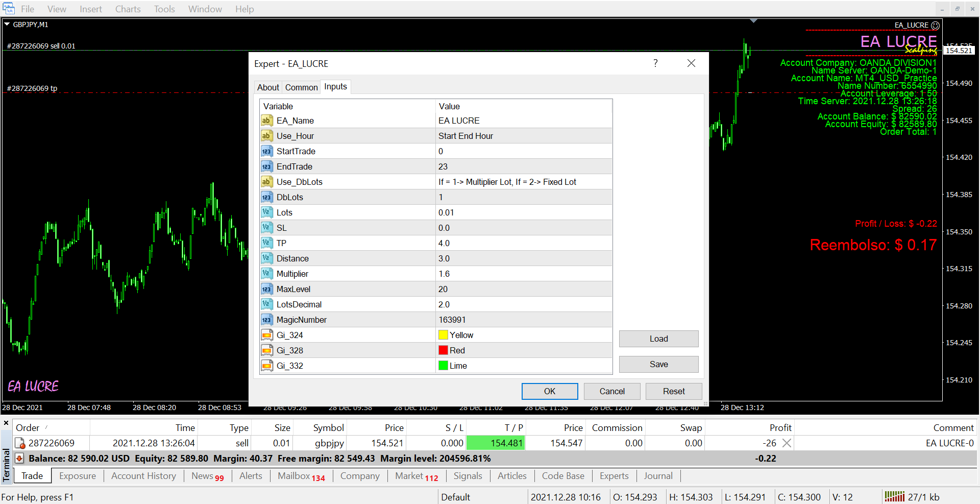Edit the Multiplier value 1.6

click(x=524, y=274)
